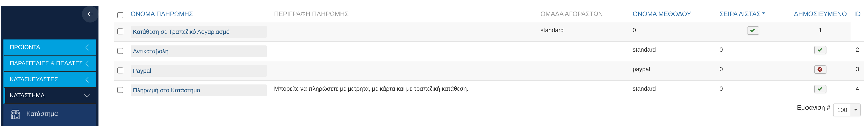The image size is (868, 126).
Task: Tick the select-all checkbox in the table header
Action: [x=120, y=15]
